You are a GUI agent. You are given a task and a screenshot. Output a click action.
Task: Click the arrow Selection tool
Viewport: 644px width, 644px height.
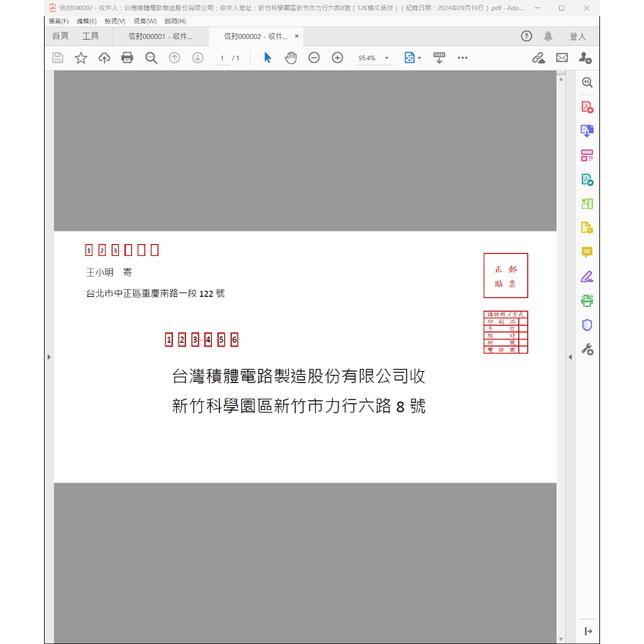[267, 58]
